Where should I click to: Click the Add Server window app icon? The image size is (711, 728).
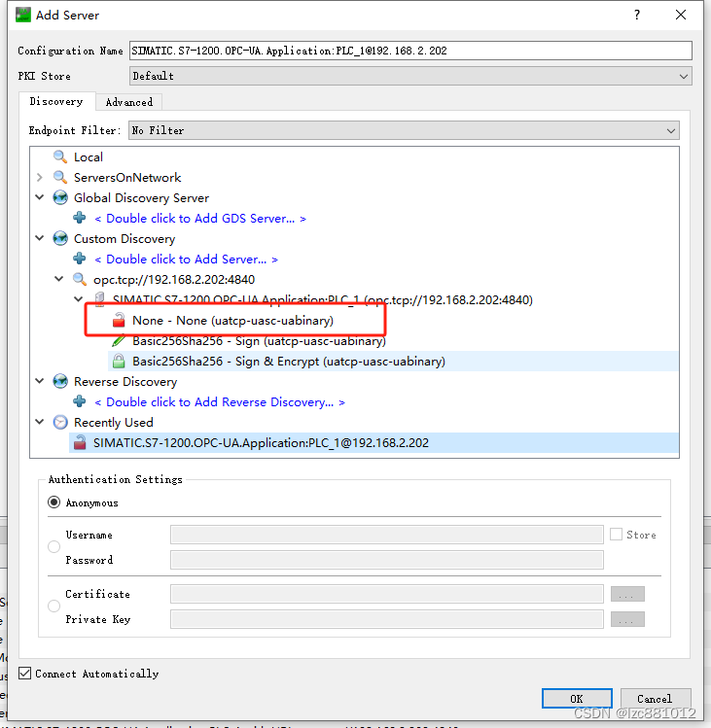[x=22, y=15]
